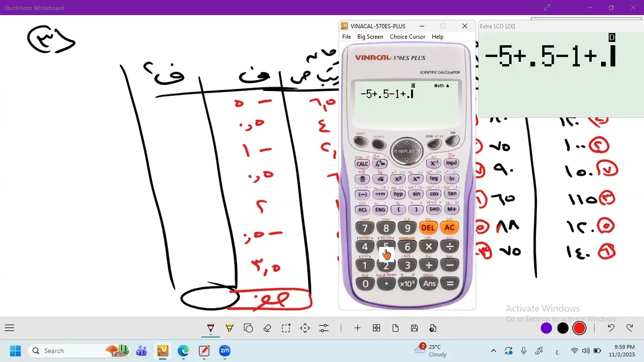The height and width of the screenshot is (362, 644).
Task: Tap the M+ key
Action: click(452, 209)
